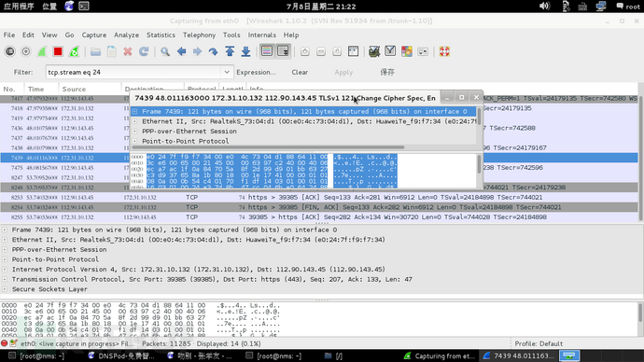
Task: Open coloring rules icon
Action: [x=407, y=51]
